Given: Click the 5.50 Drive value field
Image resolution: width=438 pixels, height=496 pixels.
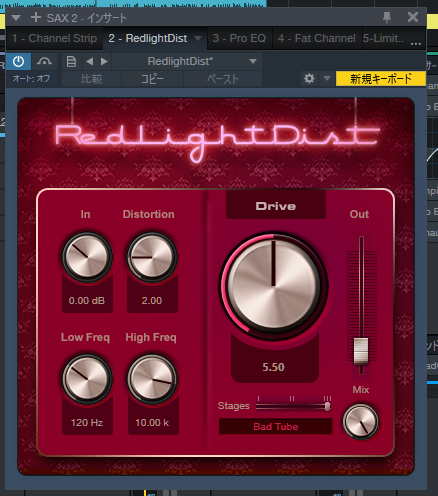Looking at the screenshot, I should tap(274, 367).
